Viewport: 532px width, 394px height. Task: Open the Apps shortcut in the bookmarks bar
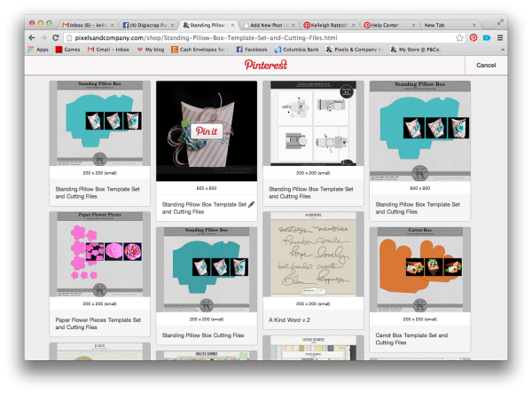pyautogui.click(x=38, y=50)
